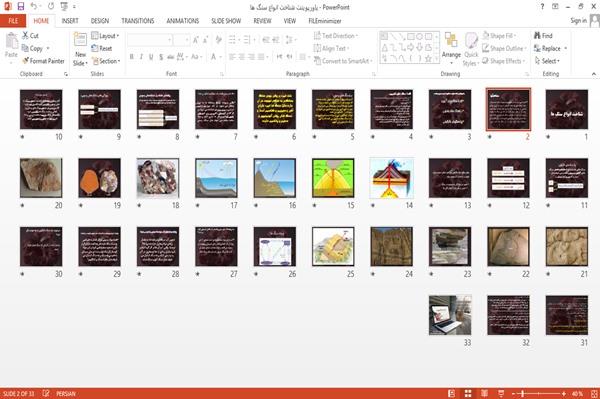Screen dimensions: 600x399
Task: Fit slide to window icon
Action: pos(594,394)
